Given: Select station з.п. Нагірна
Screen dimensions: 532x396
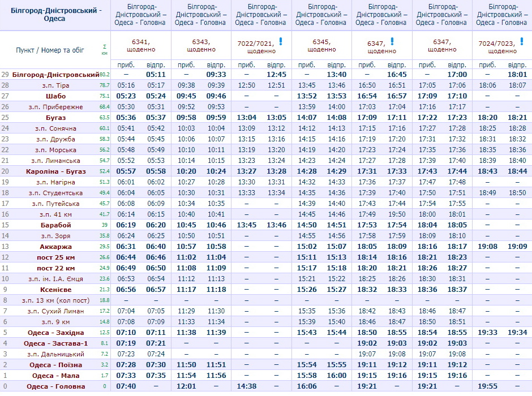Looking at the screenshot, I should coord(55,182).
